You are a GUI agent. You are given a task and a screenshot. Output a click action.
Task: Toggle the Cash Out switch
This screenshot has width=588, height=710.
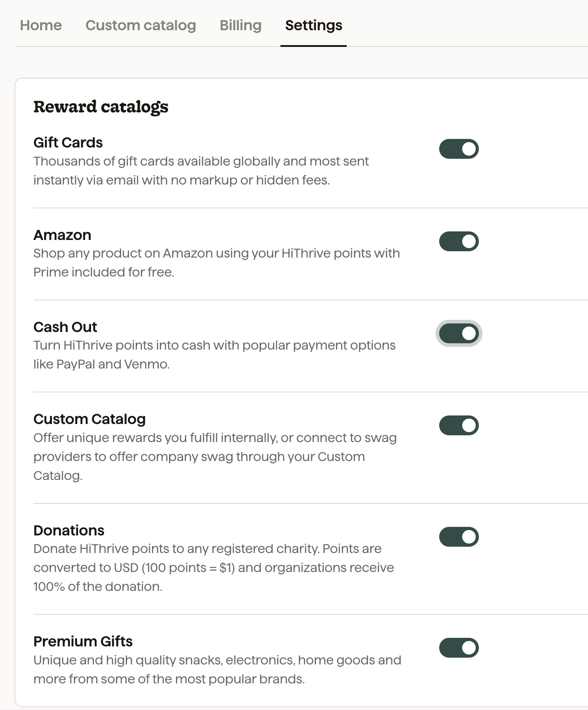point(459,333)
